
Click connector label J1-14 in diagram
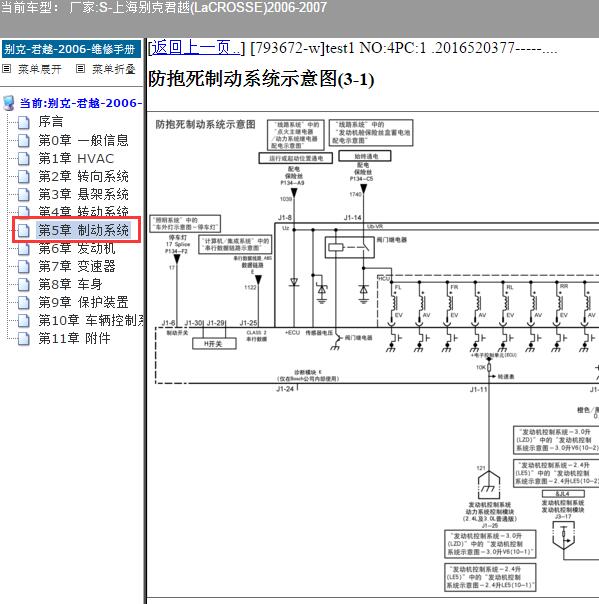[352, 218]
